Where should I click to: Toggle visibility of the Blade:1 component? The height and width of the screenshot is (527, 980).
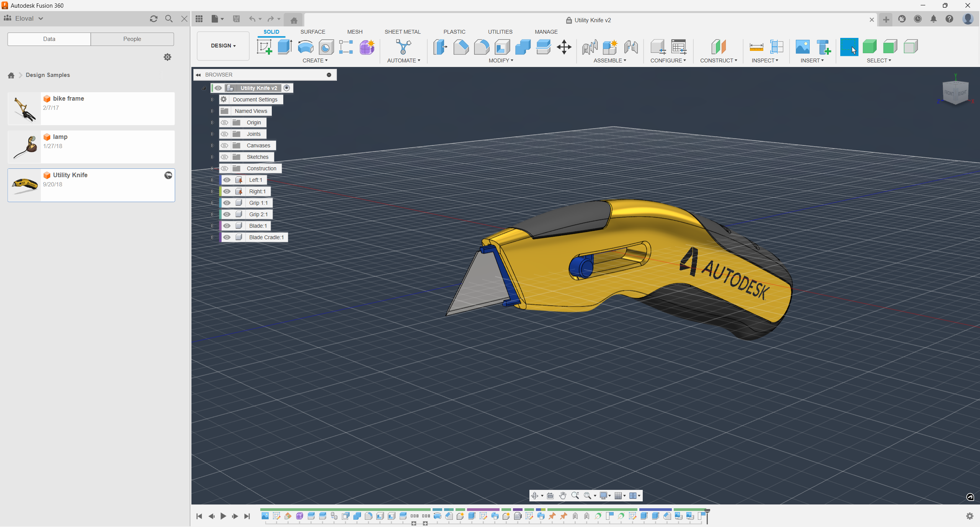[228, 226]
